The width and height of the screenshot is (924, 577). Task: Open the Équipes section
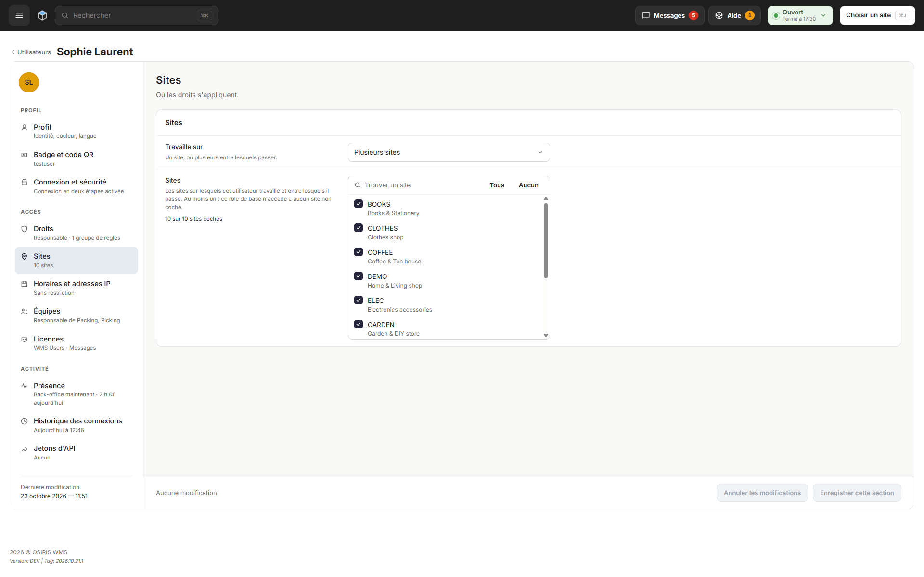[77, 315]
